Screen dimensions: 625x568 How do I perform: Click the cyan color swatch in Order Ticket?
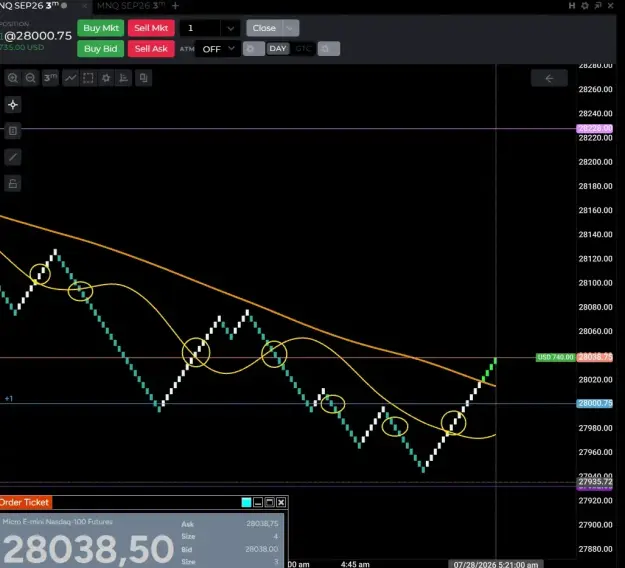coord(246,502)
